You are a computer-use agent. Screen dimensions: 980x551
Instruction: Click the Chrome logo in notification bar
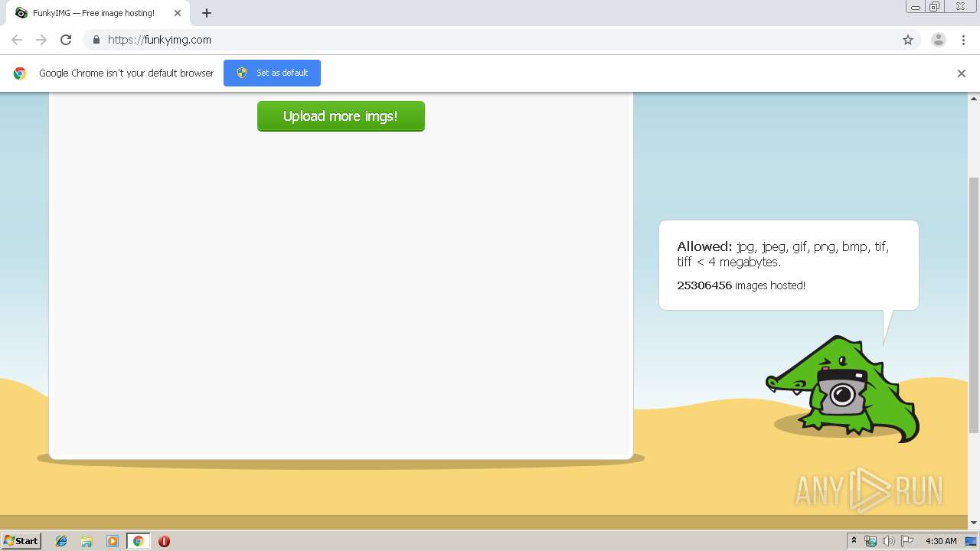pyautogui.click(x=20, y=73)
